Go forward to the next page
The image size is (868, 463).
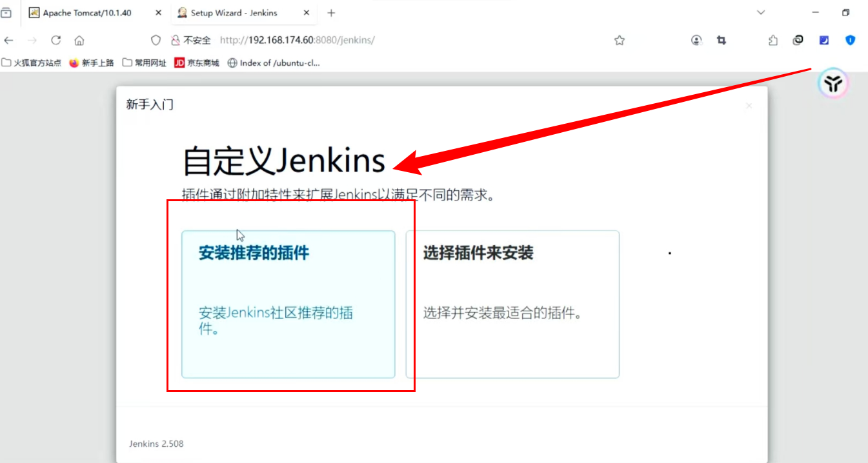click(32, 40)
